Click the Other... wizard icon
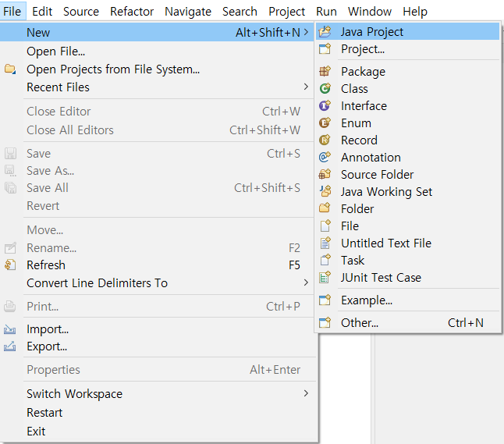 coord(325,322)
